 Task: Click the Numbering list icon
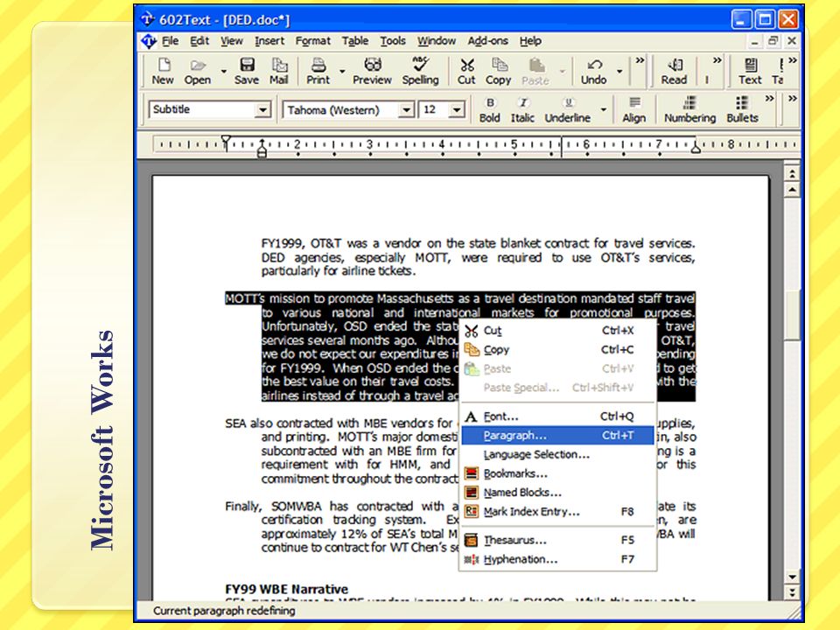[x=690, y=110]
